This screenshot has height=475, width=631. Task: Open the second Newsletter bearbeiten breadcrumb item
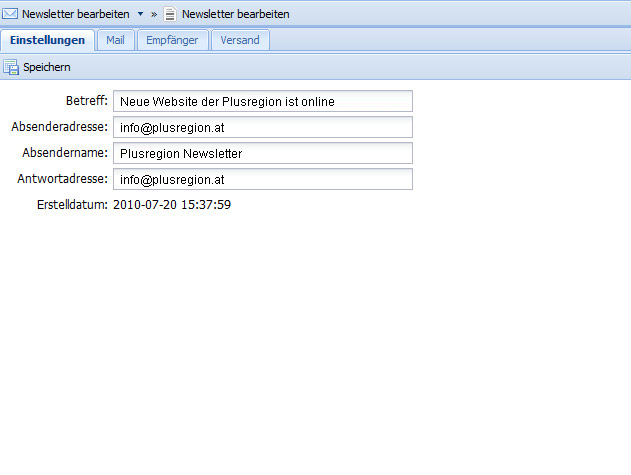pyautogui.click(x=235, y=14)
